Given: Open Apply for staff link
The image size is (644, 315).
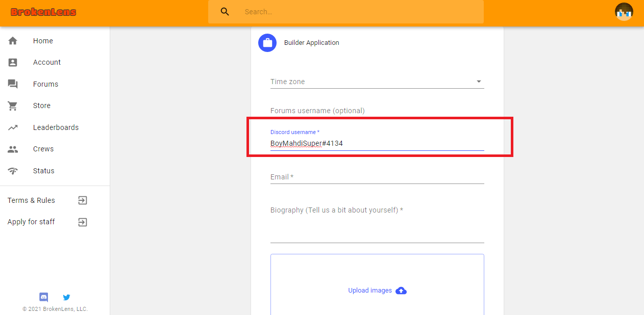Looking at the screenshot, I should pyautogui.click(x=47, y=222).
